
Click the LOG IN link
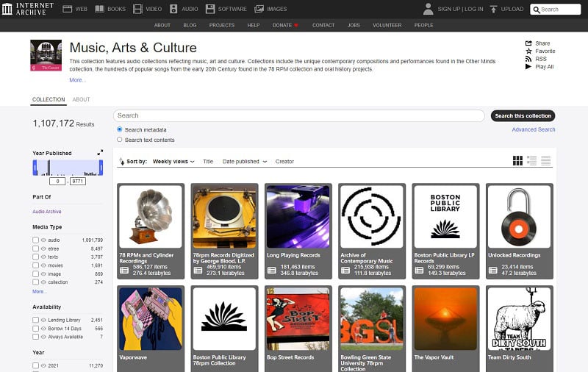(x=474, y=9)
